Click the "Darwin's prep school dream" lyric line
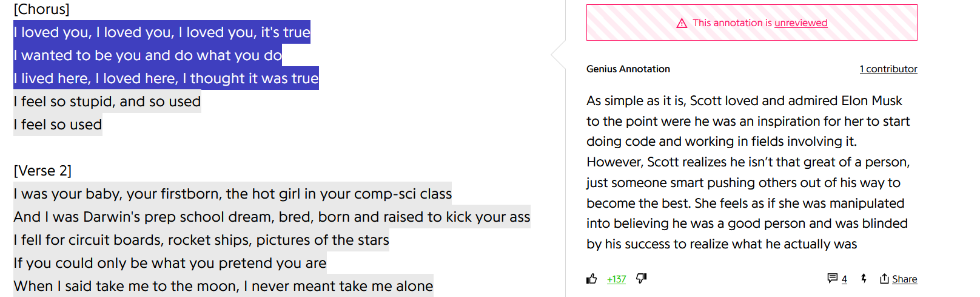This screenshot has height=297, width=980. 272,217
